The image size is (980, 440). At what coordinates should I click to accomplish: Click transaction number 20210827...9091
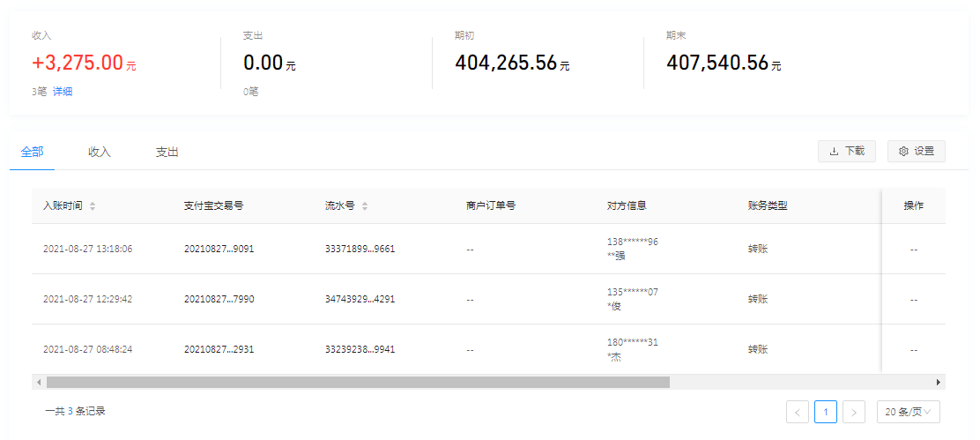[219, 249]
